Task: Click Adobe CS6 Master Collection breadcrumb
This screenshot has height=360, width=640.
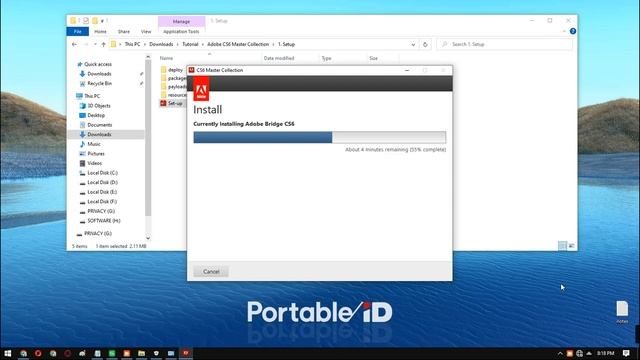Action: tap(238, 44)
